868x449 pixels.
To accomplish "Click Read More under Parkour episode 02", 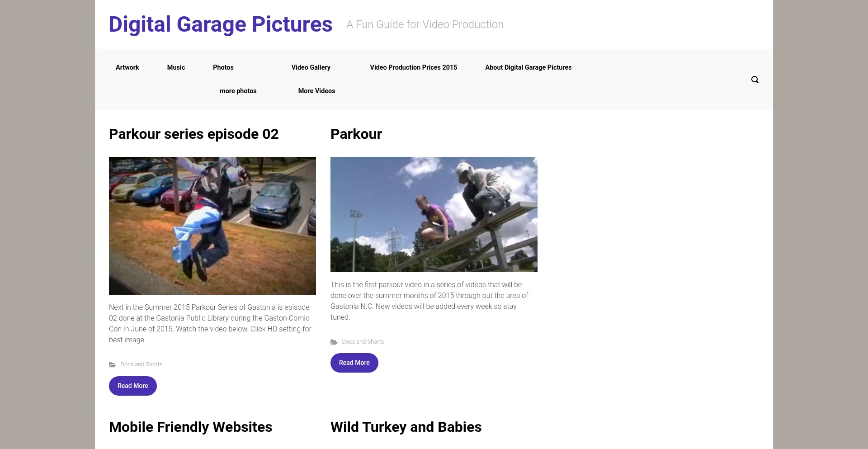I will [133, 386].
